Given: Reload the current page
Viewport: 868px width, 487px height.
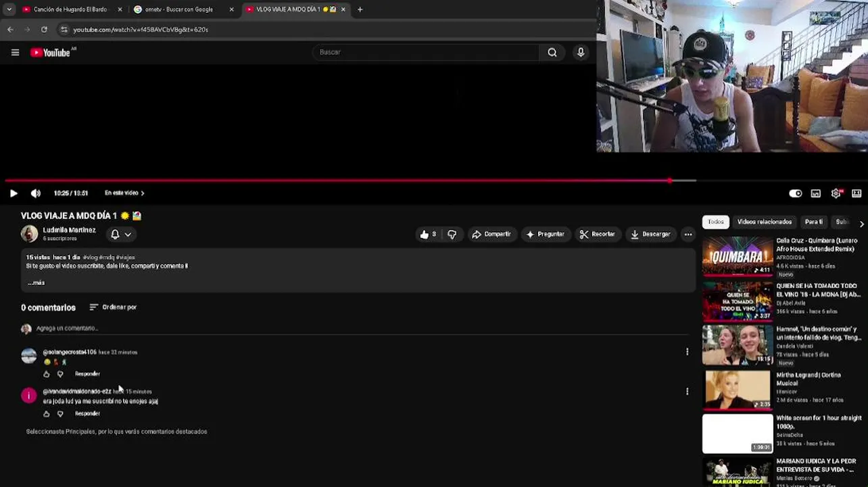Looking at the screenshot, I should click(44, 30).
